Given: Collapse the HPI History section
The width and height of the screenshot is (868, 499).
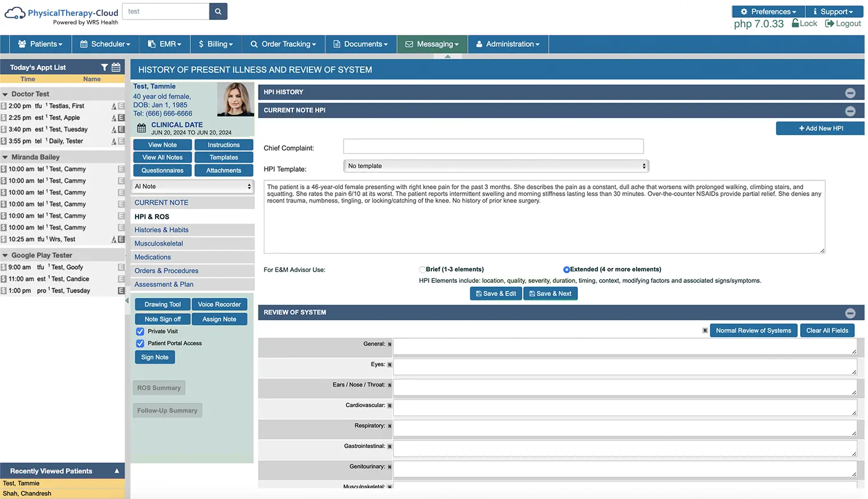Looking at the screenshot, I should [850, 92].
